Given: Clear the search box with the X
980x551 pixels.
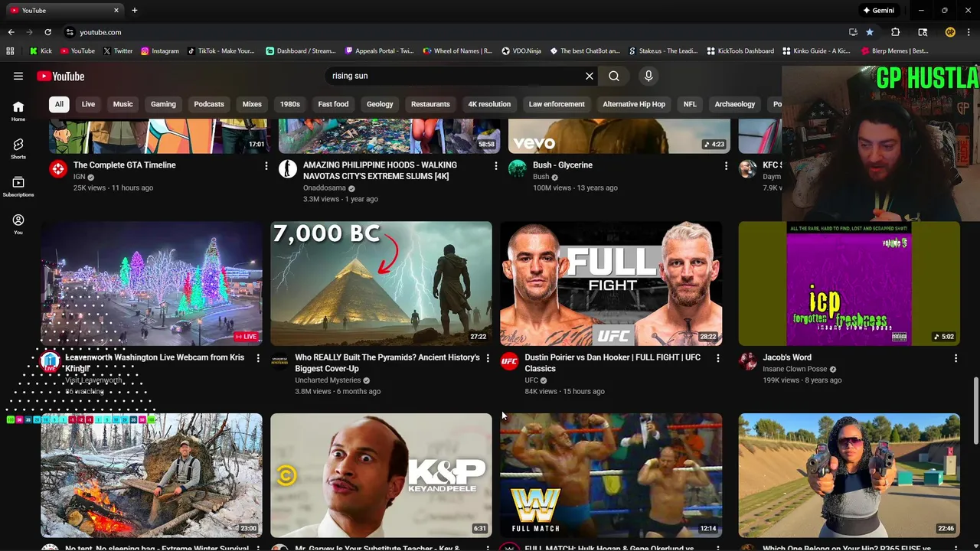Looking at the screenshot, I should point(590,76).
